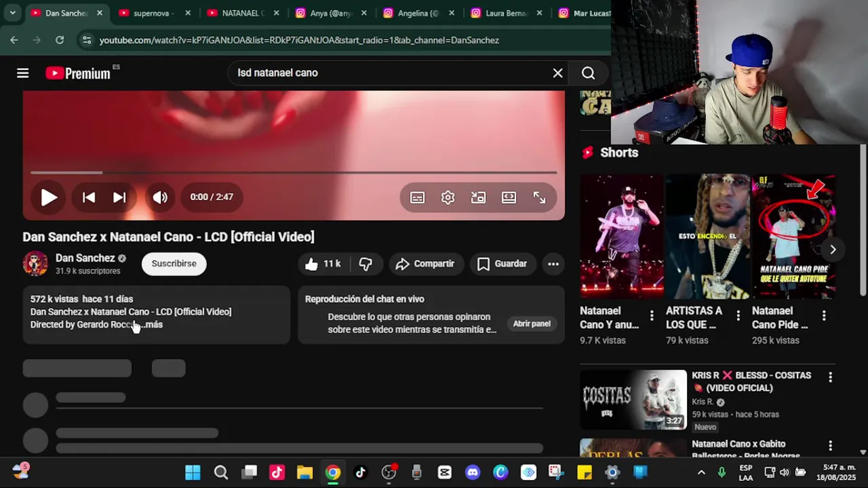
Task: Open options for 'Natanael Cano Y anu...' Short
Action: point(652,316)
